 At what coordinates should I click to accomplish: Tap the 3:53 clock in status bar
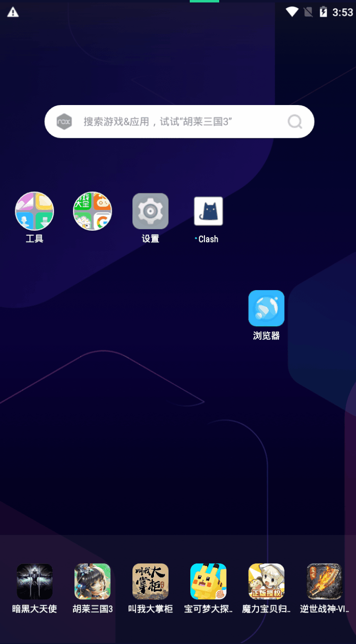tap(343, 12)
